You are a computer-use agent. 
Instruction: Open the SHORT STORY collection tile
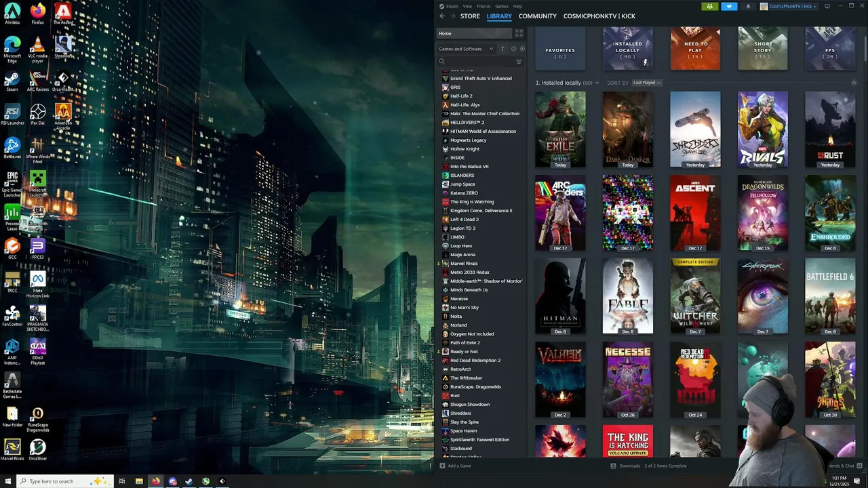(763, 49)
